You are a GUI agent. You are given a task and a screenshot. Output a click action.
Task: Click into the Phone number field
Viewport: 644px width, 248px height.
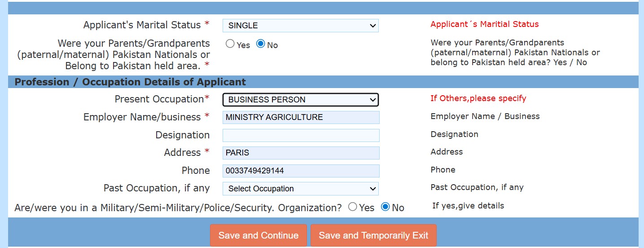(x=301, y=171)
